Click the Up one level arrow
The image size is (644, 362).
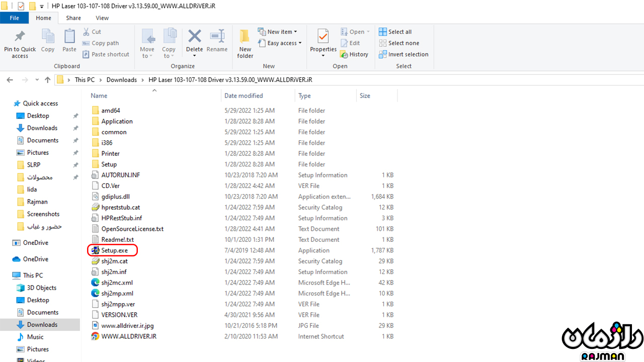point(48,80)
